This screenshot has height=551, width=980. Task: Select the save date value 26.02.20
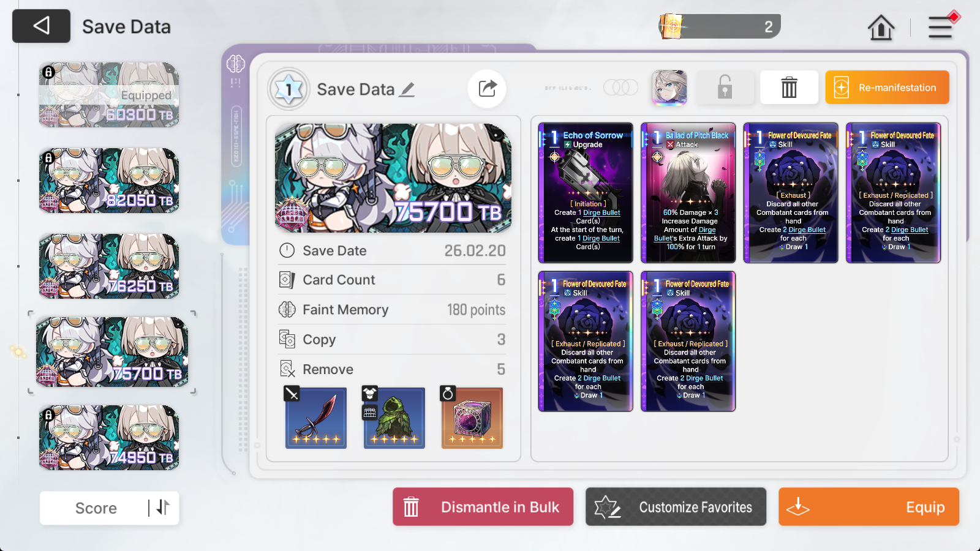475,250
